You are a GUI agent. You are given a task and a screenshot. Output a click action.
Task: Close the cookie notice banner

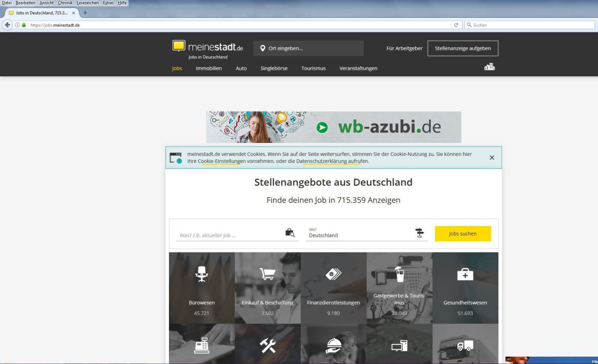tap(492, 157)
